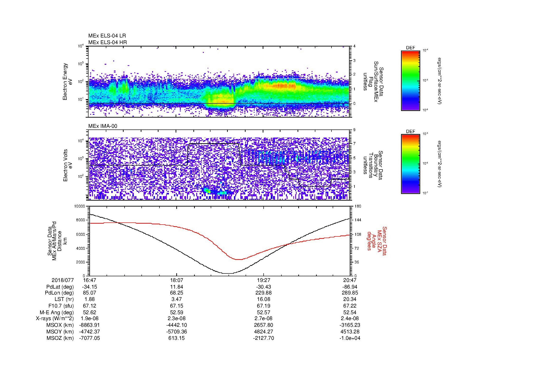Click the MEx ELS-04 HR title

point(107,42)
